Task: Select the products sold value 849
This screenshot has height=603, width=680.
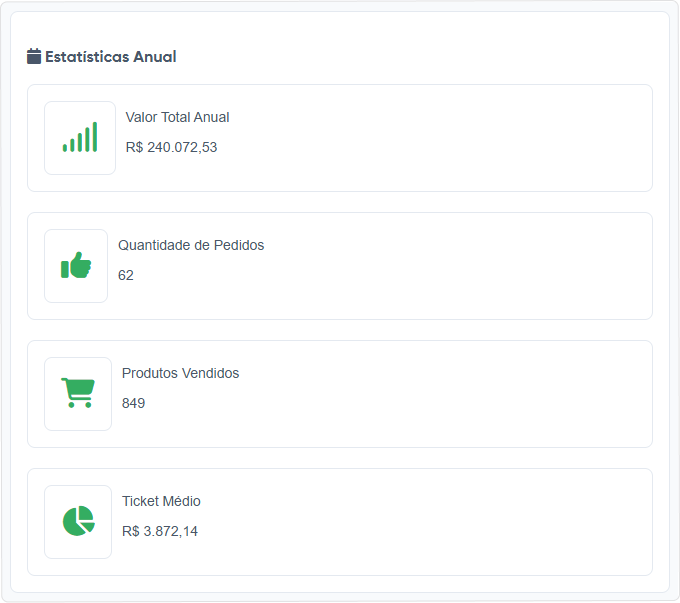Action: (133, 403)
